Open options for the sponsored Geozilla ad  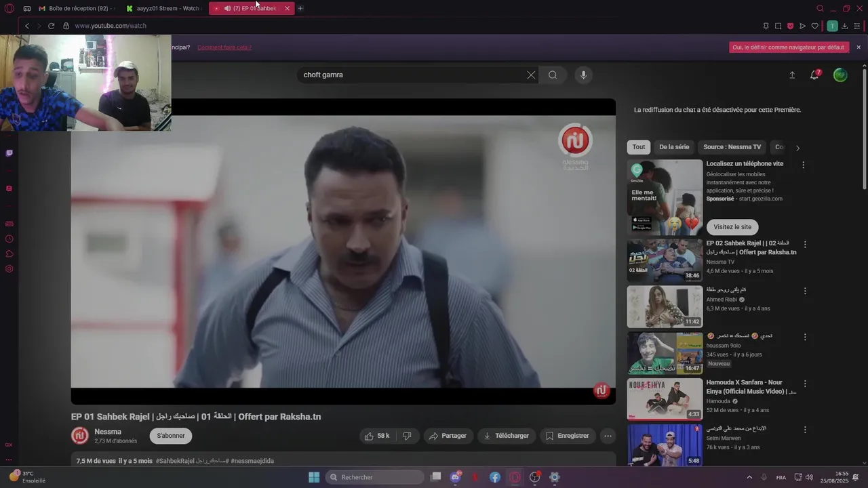coord(804,165)
